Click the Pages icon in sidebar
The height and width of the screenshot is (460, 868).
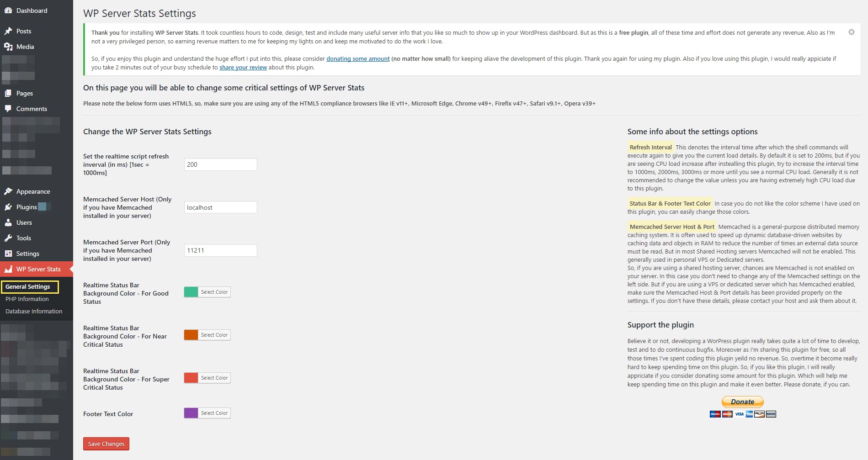(x=8, y=93)
